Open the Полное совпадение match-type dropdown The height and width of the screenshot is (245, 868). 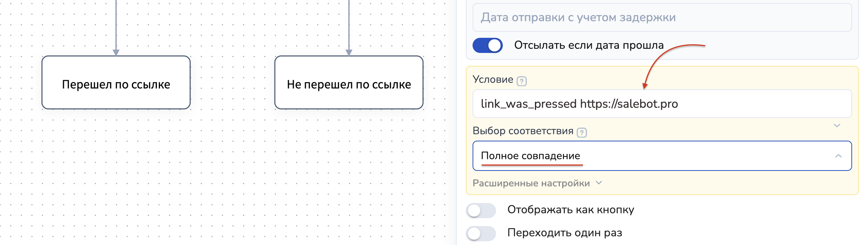(x=662, y=156)
